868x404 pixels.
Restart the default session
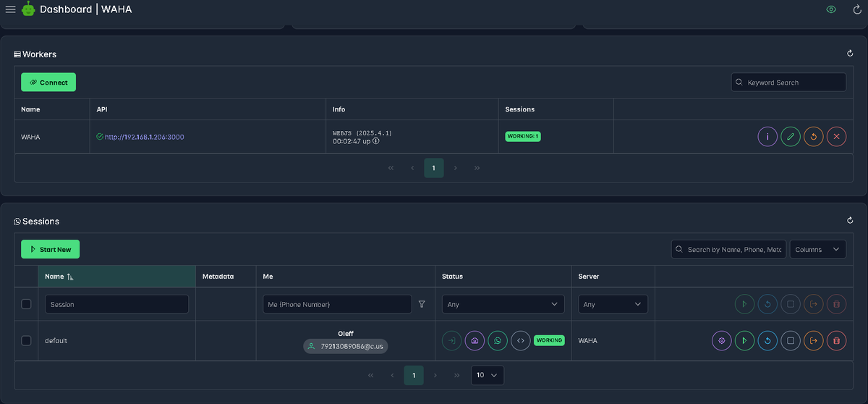pyautogui.click(x=767, y=340)
